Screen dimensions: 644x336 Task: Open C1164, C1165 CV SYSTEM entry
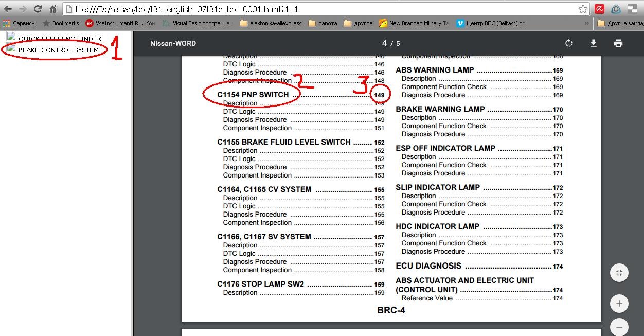(264, 189)
